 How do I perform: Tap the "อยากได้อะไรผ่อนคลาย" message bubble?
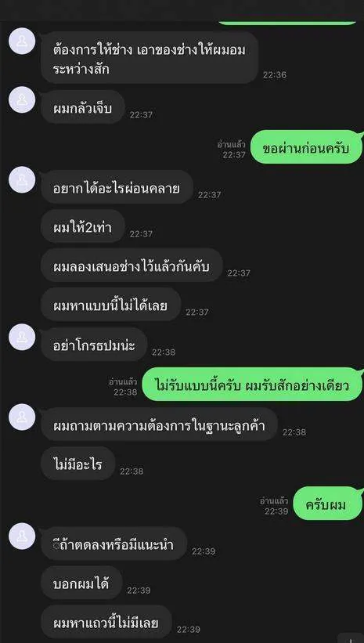point(117,187)
